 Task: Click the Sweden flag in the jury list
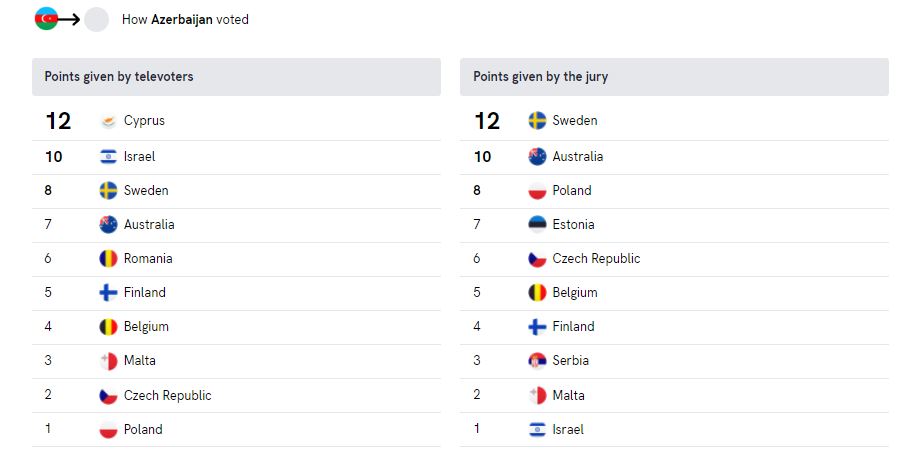pyautogui.click(x=537, y=121)
